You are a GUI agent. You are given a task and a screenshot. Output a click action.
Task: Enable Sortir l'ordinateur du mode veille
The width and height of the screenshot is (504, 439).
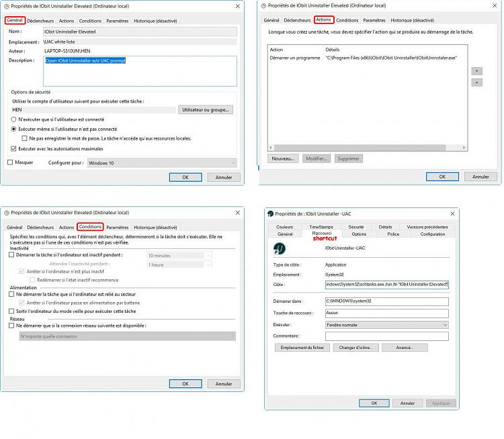[11, 311]
